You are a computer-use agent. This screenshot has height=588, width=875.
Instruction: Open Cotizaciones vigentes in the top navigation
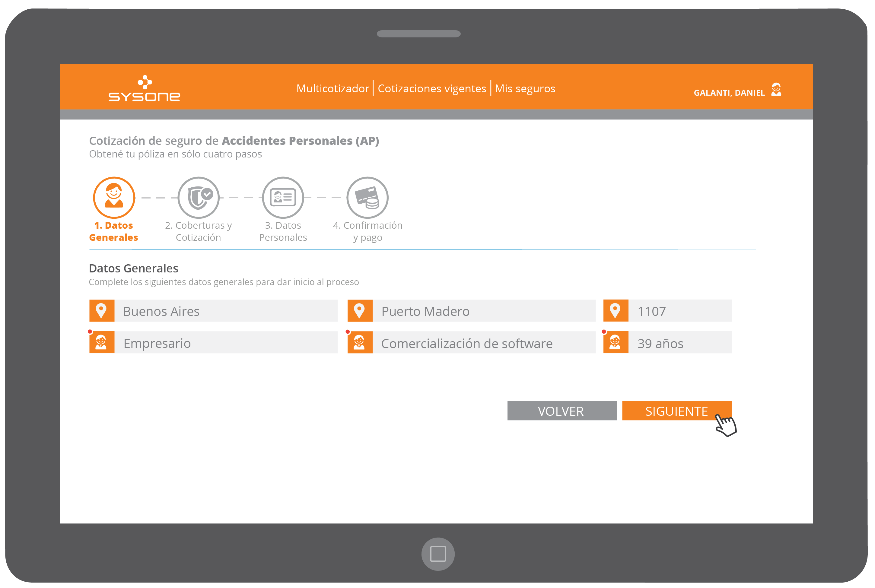pyautogui.click(x=432, y=88)
